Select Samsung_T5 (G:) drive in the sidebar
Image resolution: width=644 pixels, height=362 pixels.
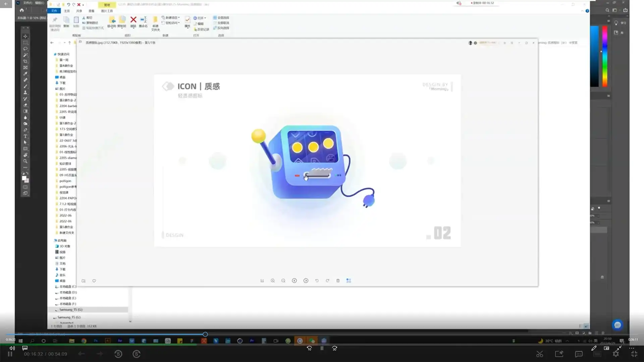70,309
